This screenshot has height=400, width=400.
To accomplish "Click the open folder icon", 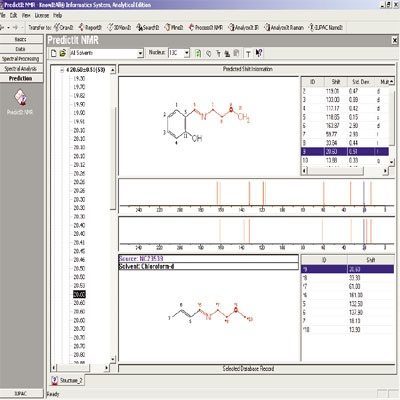I will point(62,53).
